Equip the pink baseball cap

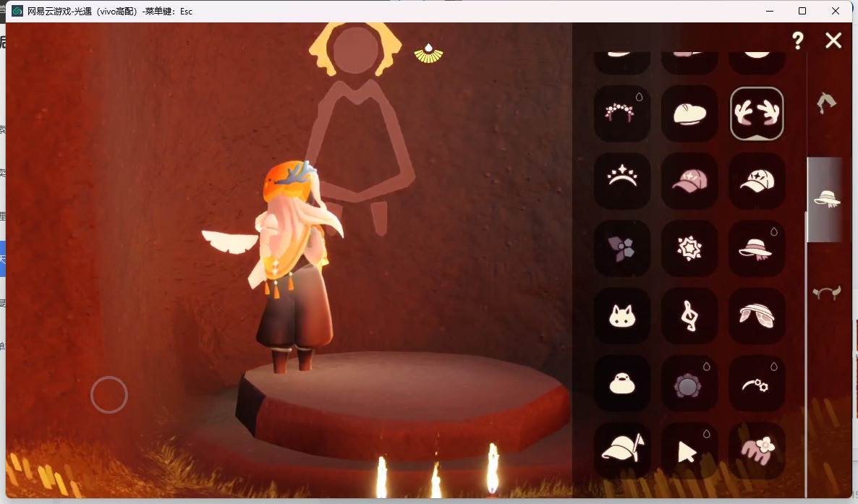689,181
